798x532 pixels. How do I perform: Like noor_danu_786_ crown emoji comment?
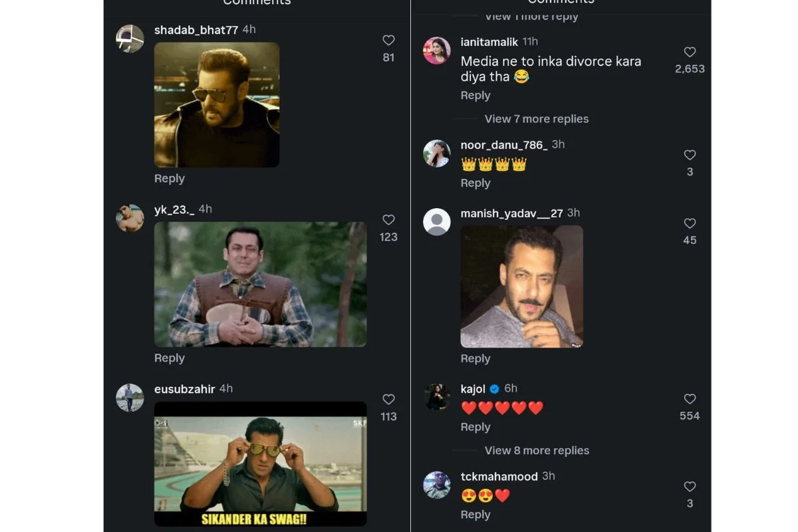(690, 155)
